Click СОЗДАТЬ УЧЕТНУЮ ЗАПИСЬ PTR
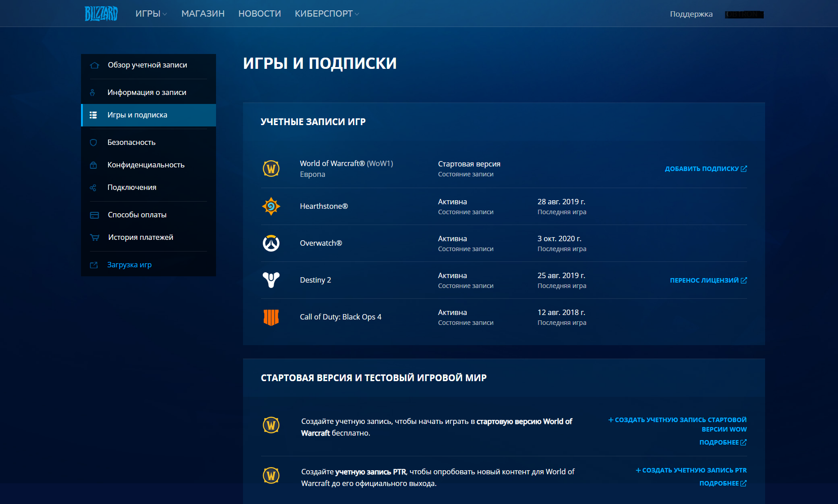Image resolution: width=838 pixels, height=504 pixels. coord(691,470)
